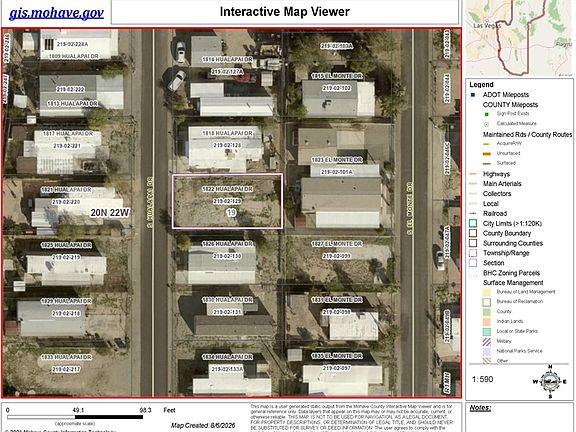Click the 1817 HUALAPAI DR label
The height and width of the screenshot is (432, 576).
pyautogui.click(x=68, y=134)
